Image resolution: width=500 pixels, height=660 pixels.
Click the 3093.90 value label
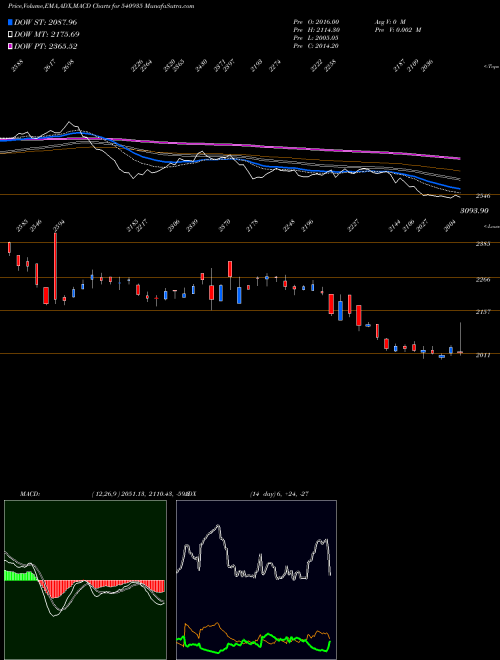(474, 210)
